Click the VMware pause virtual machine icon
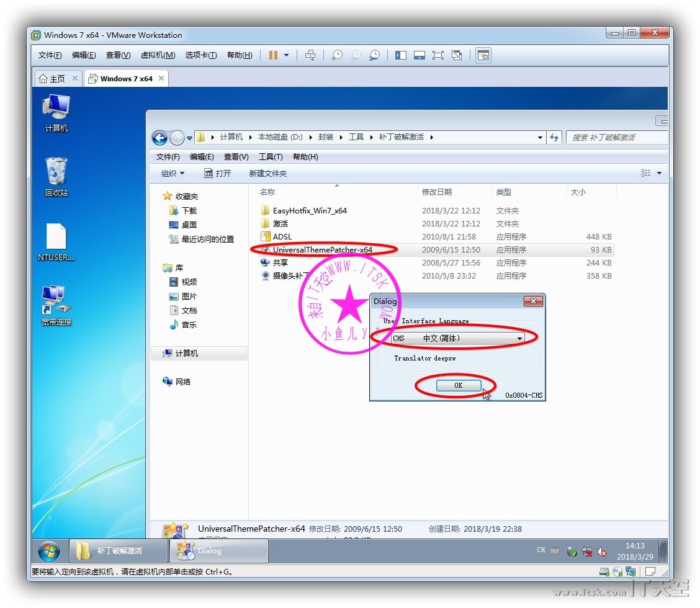Viewport: 700px width, 608px height. [x=273, y=55]
